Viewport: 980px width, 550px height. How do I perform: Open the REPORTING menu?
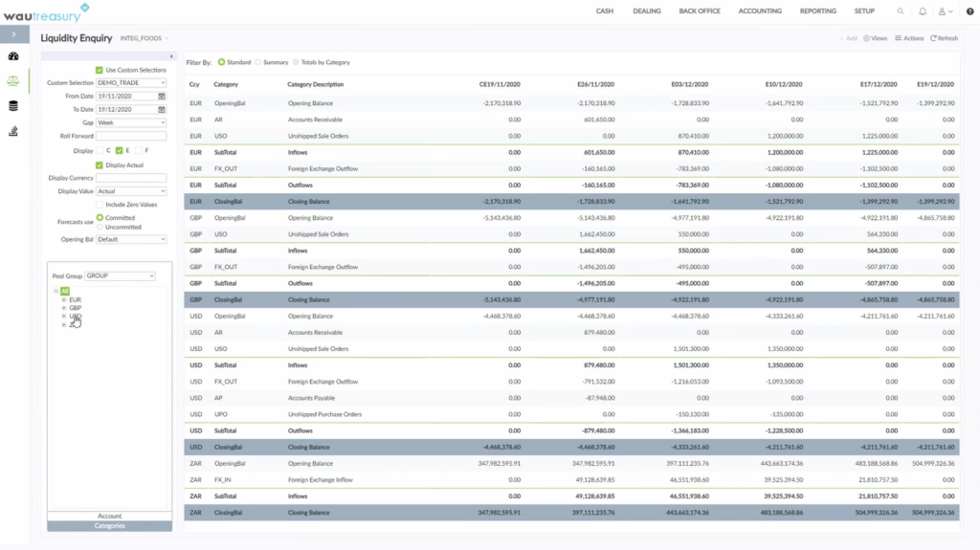click(817, 11)
